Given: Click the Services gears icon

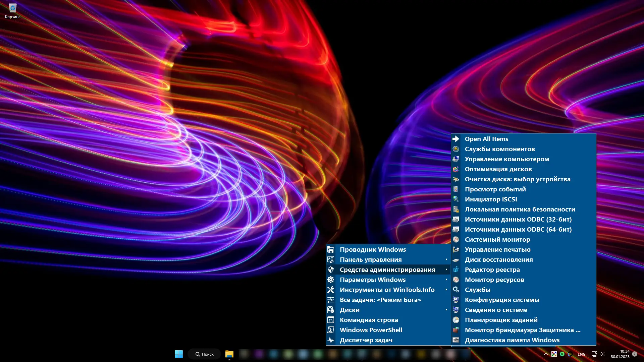Looking at the screenshot, I should coord(456,290).
